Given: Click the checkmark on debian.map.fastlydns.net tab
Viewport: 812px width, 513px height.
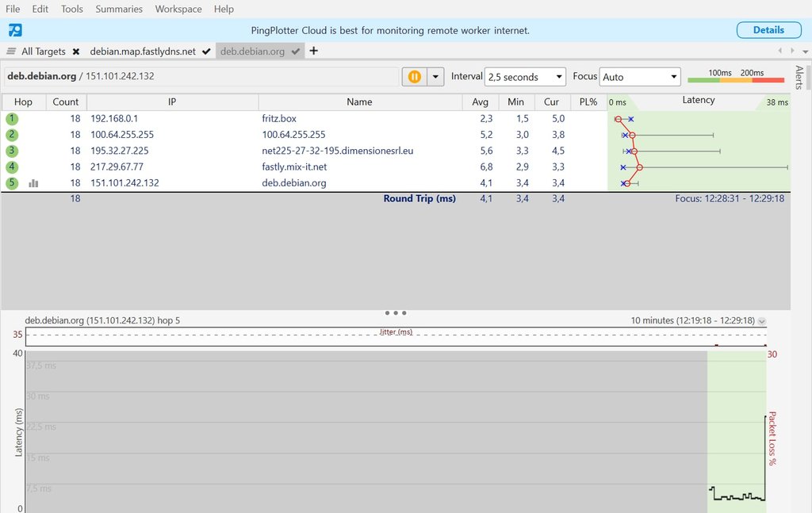Looking at the screenshot, I should tap(206, 52).
